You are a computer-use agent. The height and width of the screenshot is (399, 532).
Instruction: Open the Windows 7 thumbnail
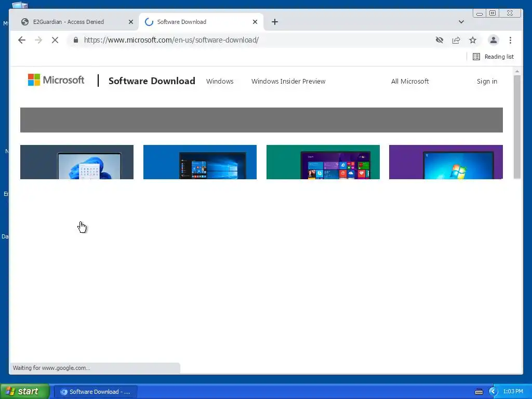click(x=446, y=162)
